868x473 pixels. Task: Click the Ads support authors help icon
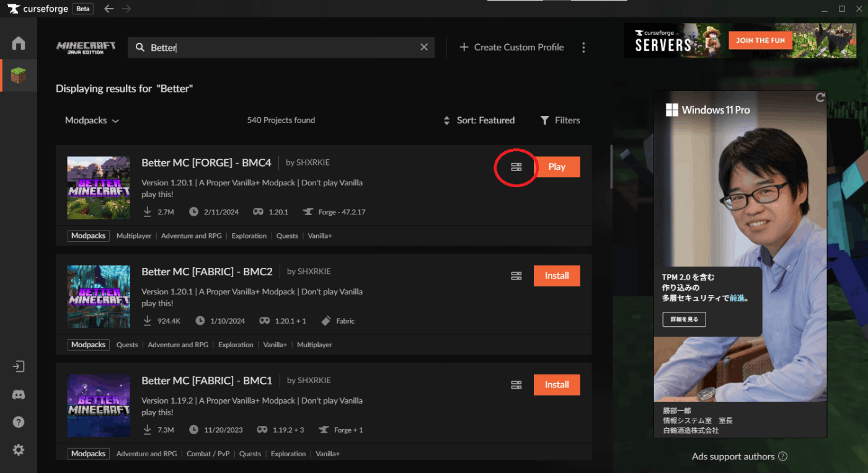coord(782,456)
